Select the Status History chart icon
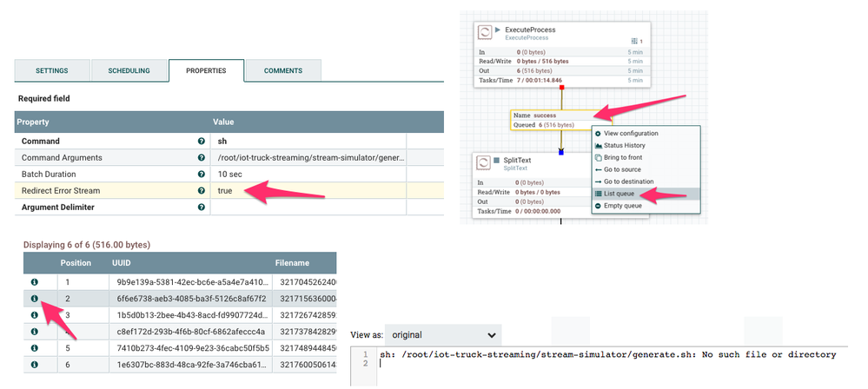 [598, 146]
